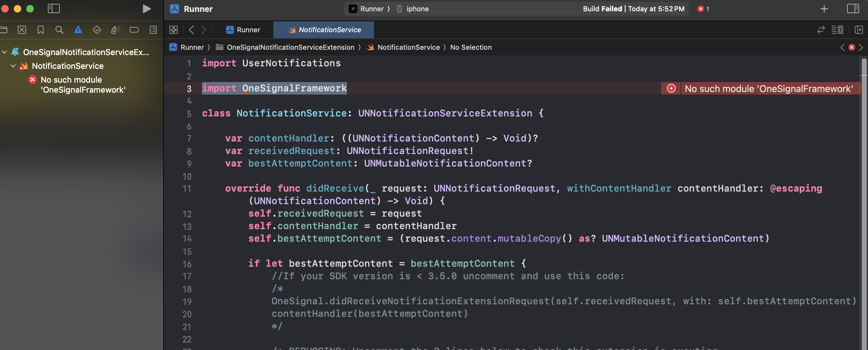868x350 pixels.
Task: Open the editor options lines menu
Action: [x=837, y=30]
